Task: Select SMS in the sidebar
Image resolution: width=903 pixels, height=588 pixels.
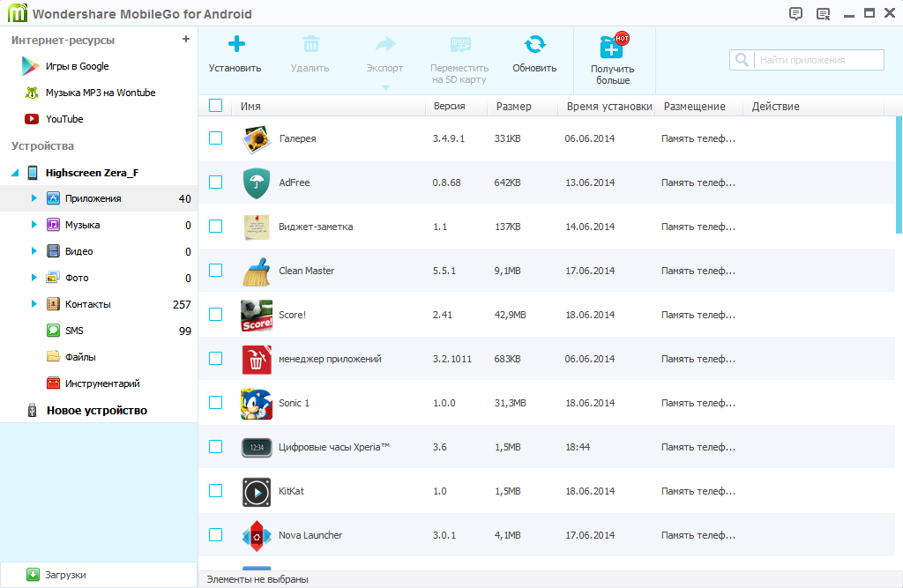Action: [73, 331]
